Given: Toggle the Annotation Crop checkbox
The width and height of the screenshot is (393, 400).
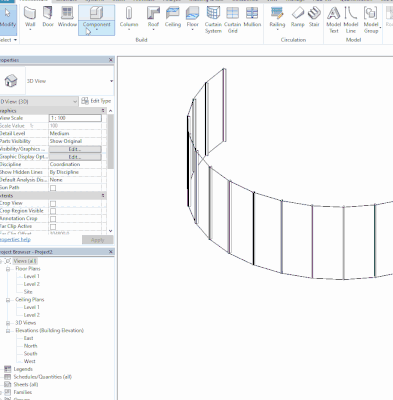Looking at the screenshot, I should point(53,219).
